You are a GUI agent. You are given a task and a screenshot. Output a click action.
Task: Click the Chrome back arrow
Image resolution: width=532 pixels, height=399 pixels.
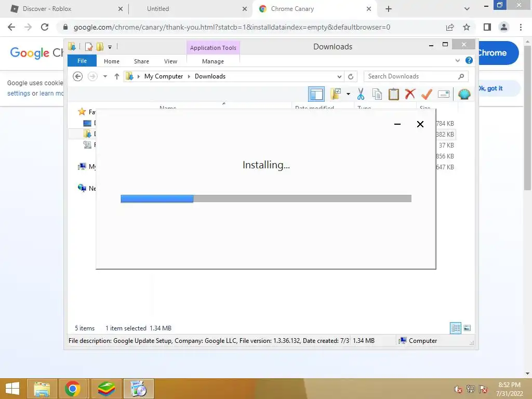11,27
